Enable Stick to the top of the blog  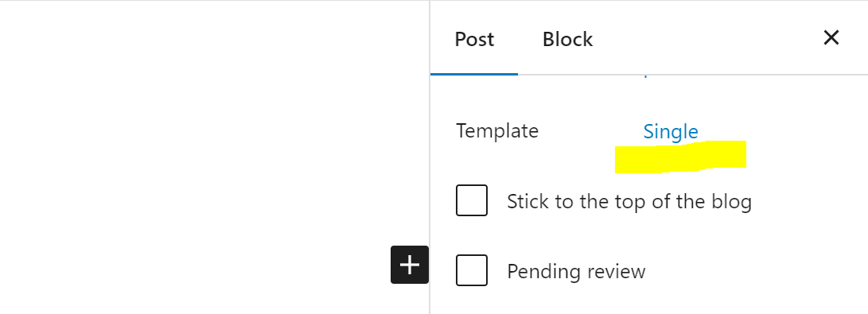(472, 200)
